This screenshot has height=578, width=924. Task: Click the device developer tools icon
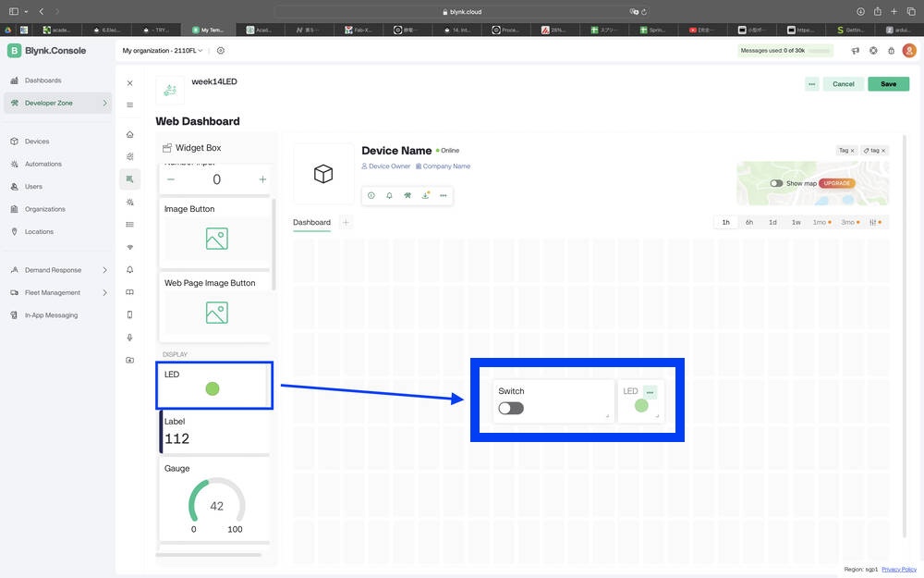click(407, 195)
